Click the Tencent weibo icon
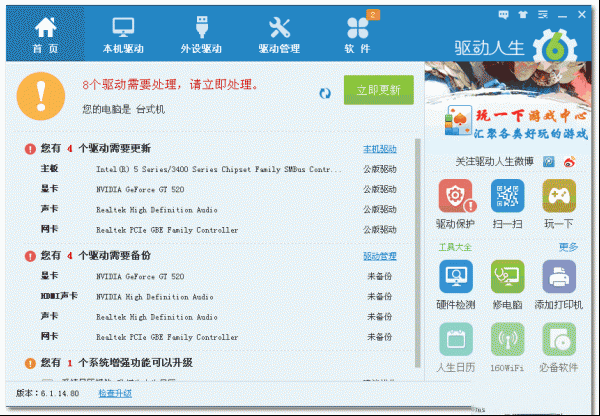The height and width of the screenshot is (416, 600). coord(549,162)
